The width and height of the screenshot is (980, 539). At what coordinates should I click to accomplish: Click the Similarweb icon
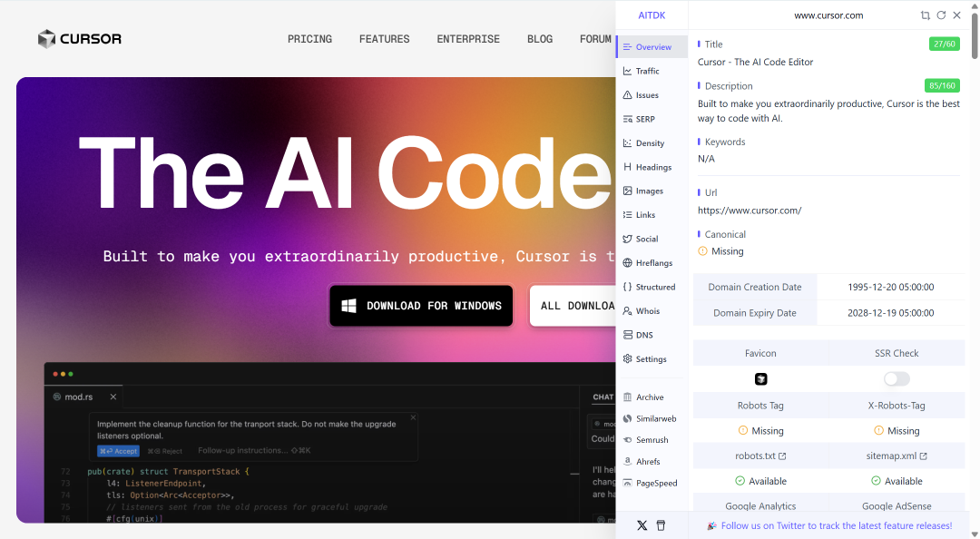[x=628, y=418]
